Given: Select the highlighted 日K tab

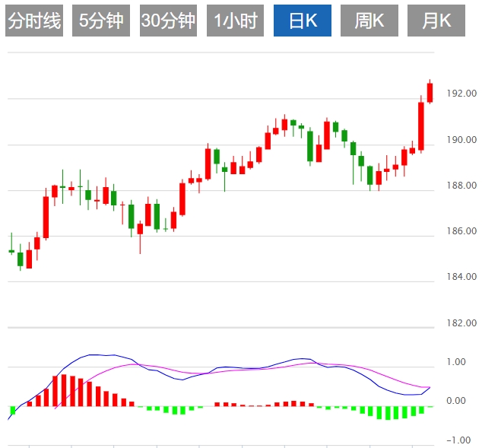Looking at the screenshot, I should pos(303,21).
